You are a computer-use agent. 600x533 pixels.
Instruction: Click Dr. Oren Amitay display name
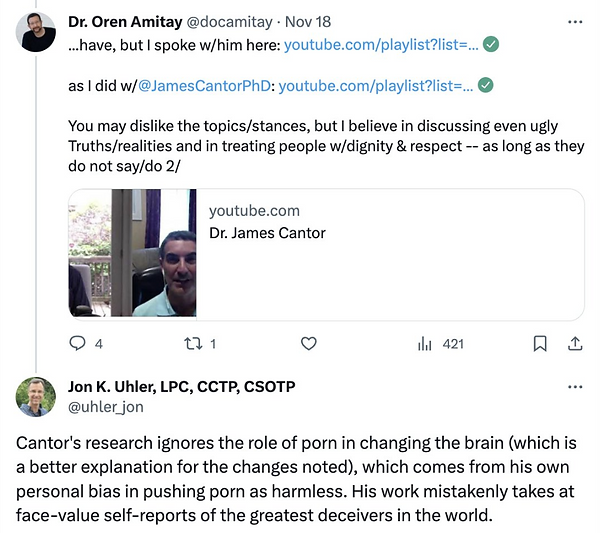point(126,21)
